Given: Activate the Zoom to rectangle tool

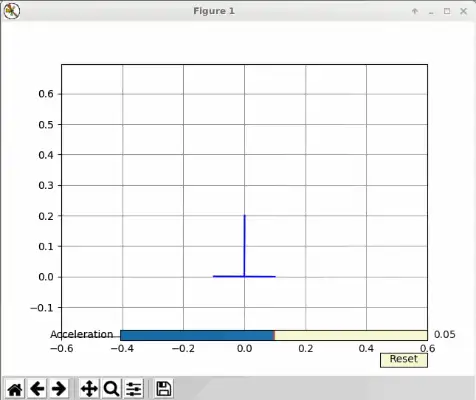Looking at the screenshot, I should [x=111, y=389].
